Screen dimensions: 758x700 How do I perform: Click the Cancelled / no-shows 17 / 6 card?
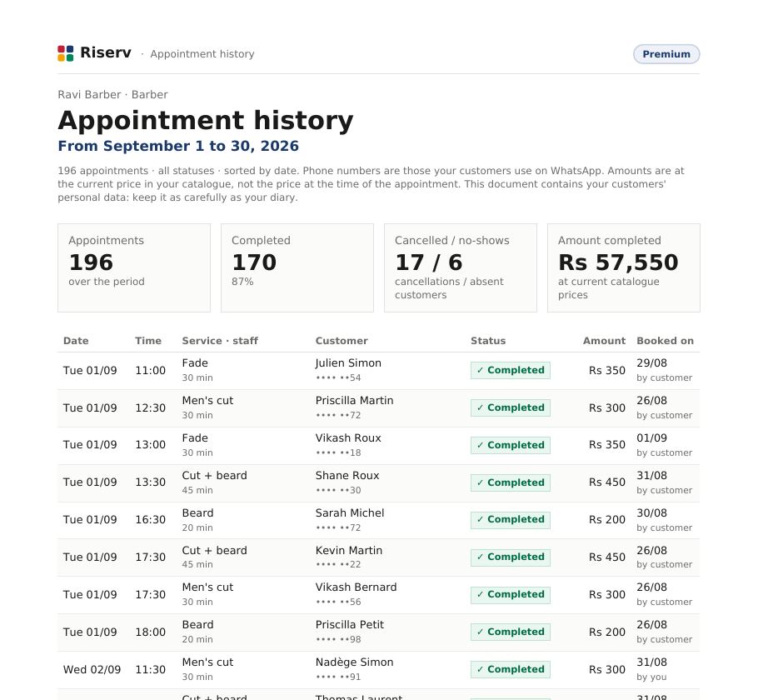pyautogui.click(x=460, y=267)
